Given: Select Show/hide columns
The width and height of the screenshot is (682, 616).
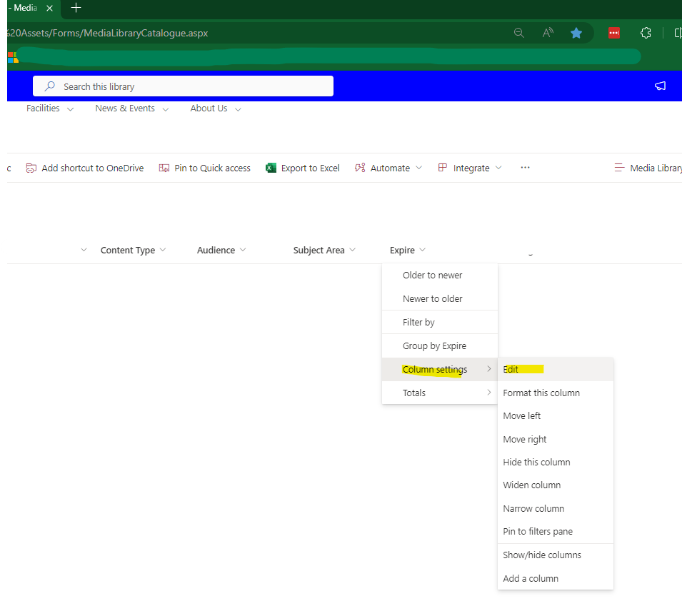Looking at the screenshot, I should (x=556, y=555).
